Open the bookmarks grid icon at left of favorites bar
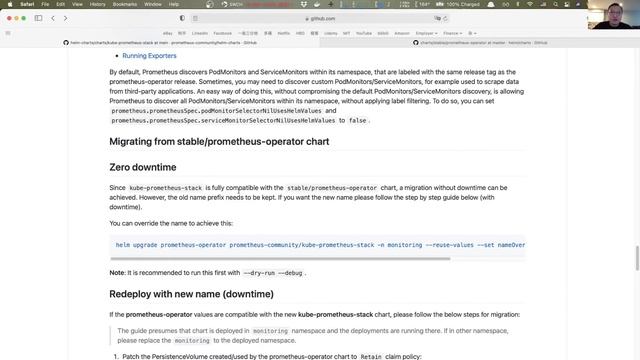Screen dimensions: 640x360 8,33
